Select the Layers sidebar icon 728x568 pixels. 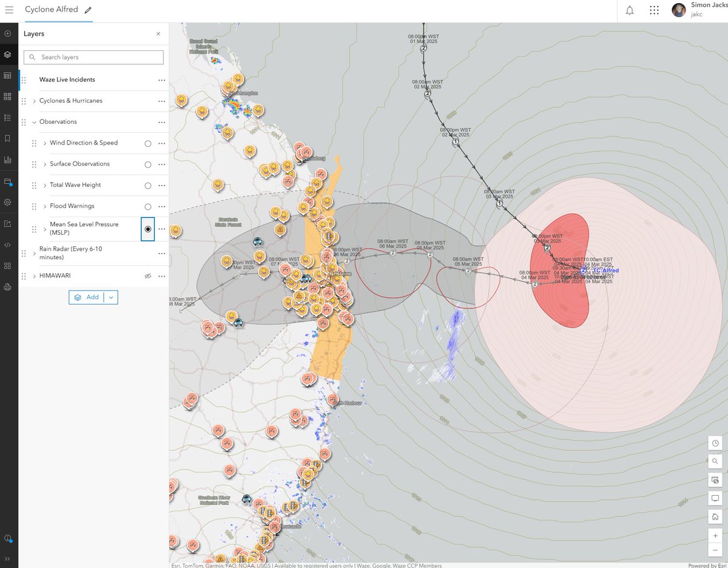pyautogui.click(x=8, y=55)
